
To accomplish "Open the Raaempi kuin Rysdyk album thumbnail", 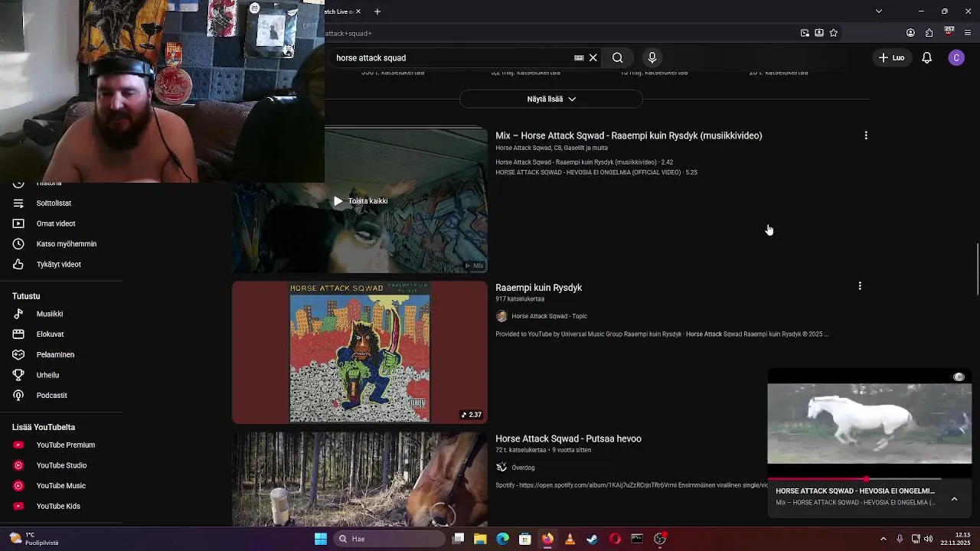I will click(x=360, y=352).
